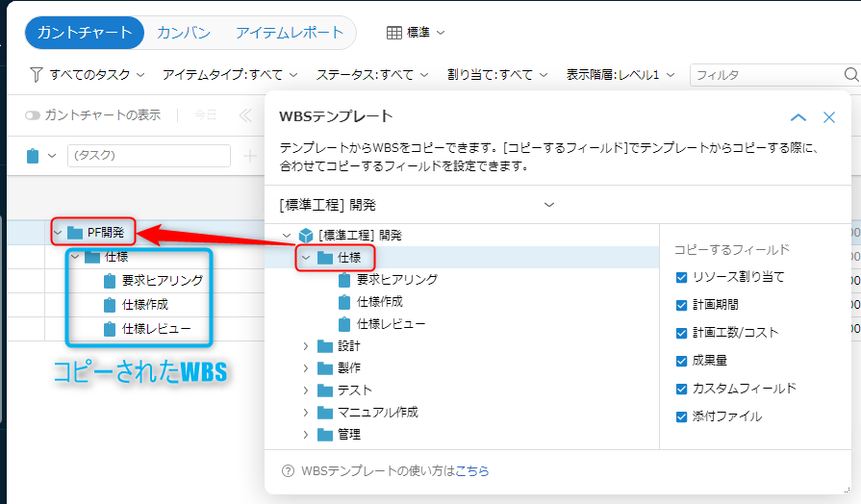This screenshot has height=504, width=861.
Task: Select the copied task 要求ヒアリング in the task list
Action: 163,281
